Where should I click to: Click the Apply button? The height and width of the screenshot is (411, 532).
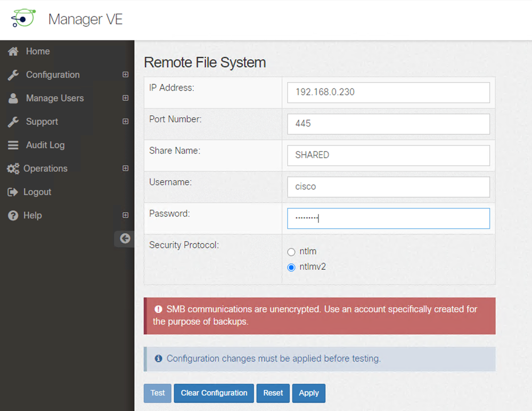(x=309, y=393)
